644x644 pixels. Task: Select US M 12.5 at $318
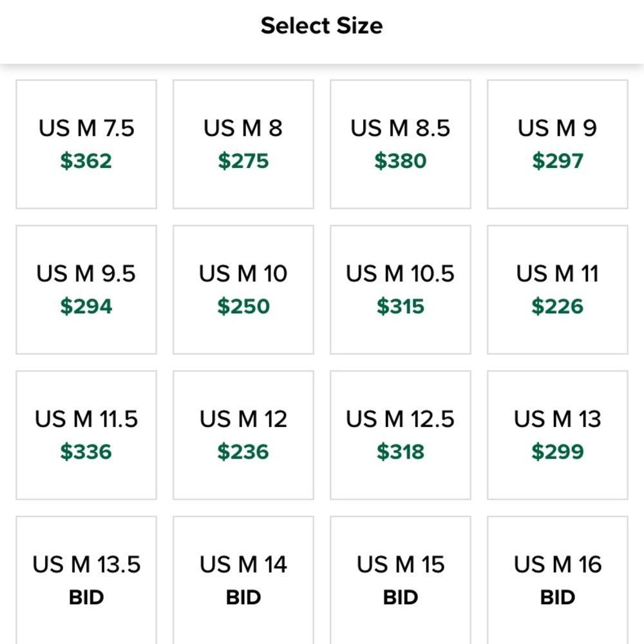(401, 435)
